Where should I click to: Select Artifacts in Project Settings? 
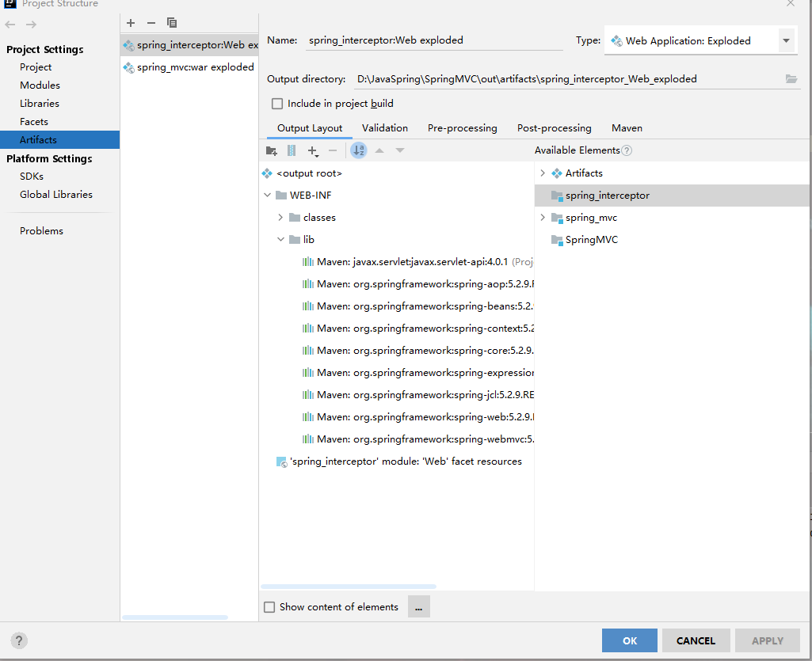point(59,140)
